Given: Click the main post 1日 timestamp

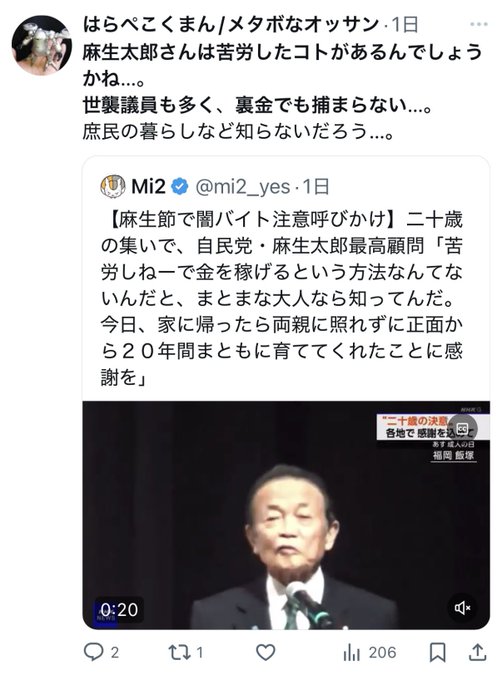Looking at the screenshot, I should pos(405,24).
